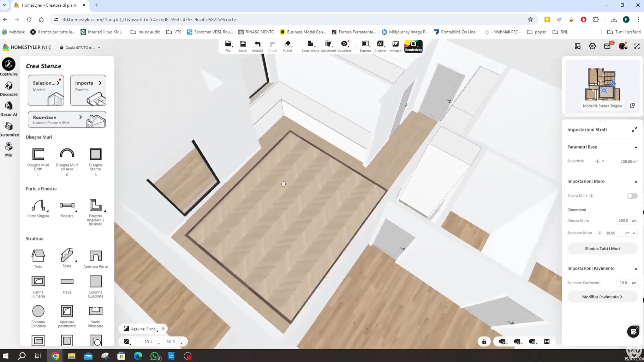Click the Renderizza camera button

pyautogui.click(x=413, y=46)
